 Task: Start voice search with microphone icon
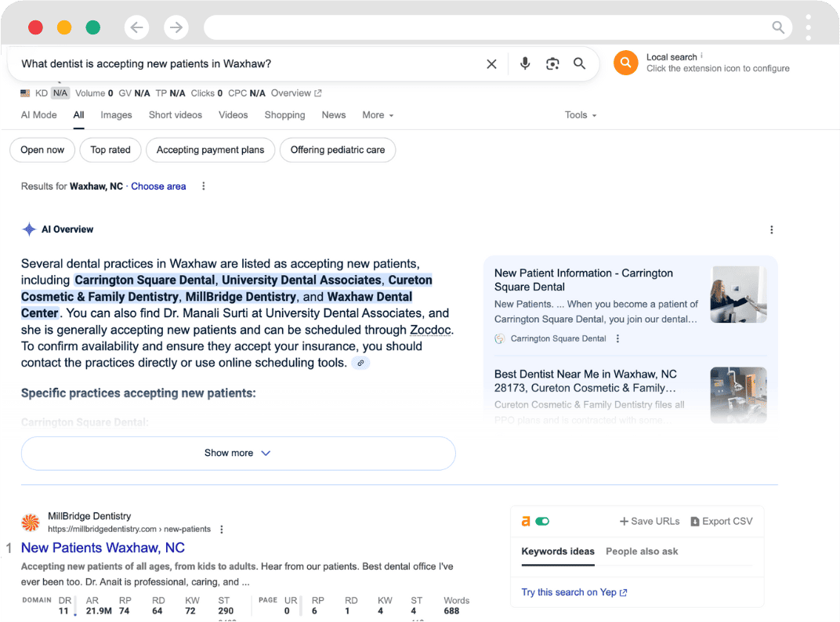[x=525, y=64]
